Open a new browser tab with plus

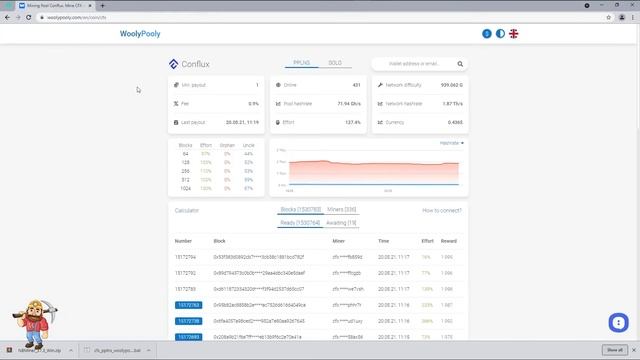coord(102,6)
